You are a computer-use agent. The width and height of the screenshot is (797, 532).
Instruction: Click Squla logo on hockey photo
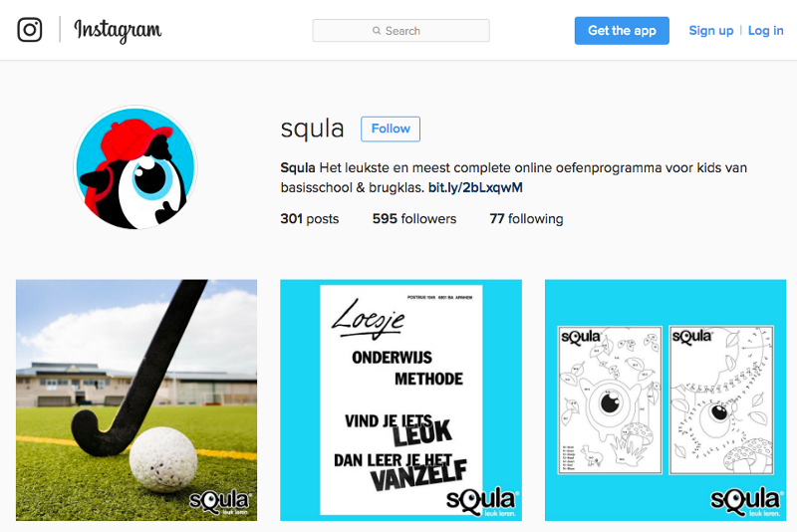219,502
